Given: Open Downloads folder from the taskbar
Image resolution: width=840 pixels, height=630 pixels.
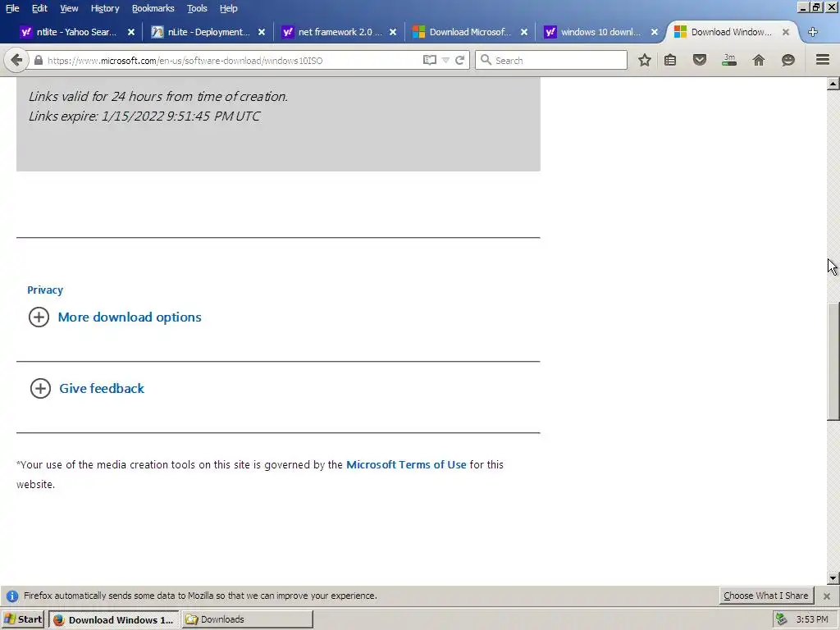Looking at the screenshot, I should pyautogui.click(x=247, y=619).
